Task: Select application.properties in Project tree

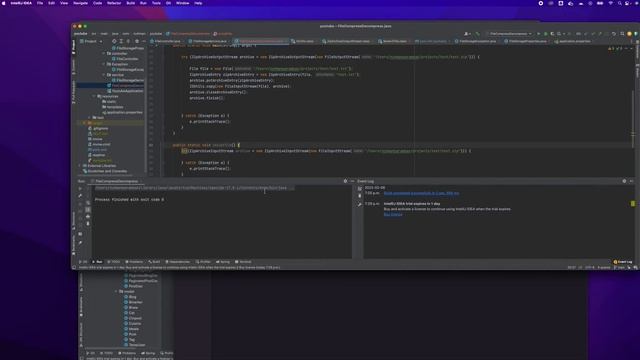Action: click(122, 112)
